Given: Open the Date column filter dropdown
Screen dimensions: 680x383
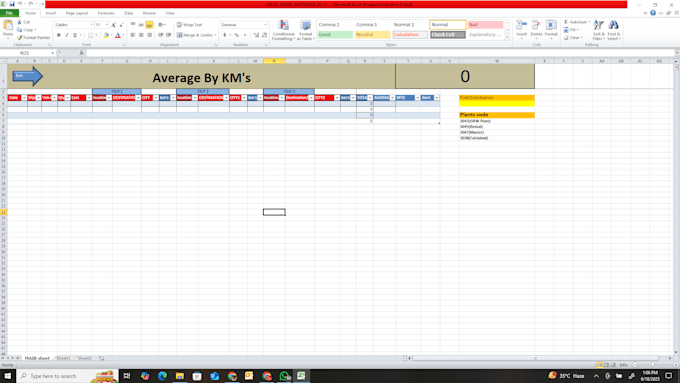Looking at the screenshot, I should point(24,98).
